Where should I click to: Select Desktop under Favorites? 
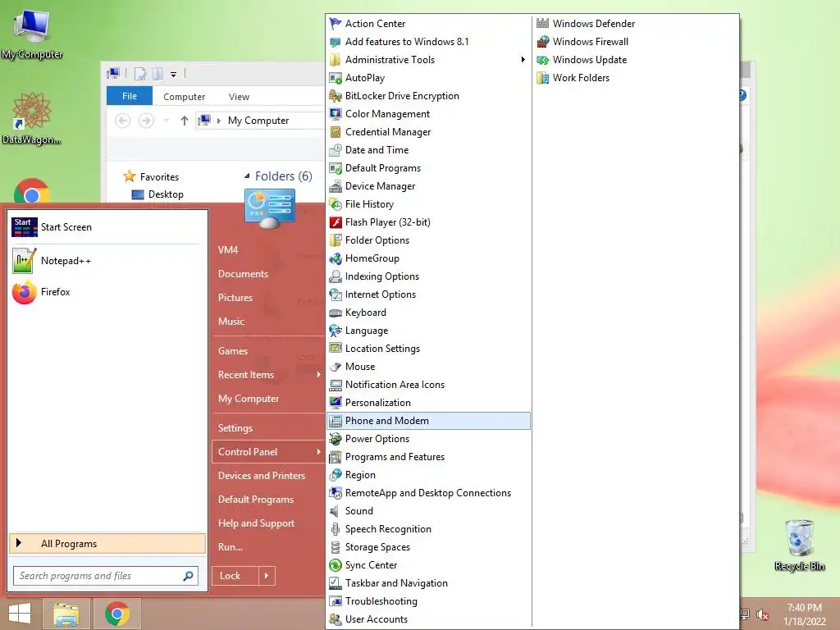coord(166,194)
